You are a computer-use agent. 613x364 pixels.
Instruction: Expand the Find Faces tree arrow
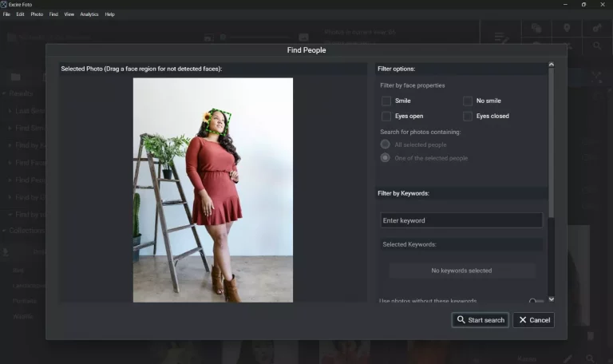coord(10,163)
